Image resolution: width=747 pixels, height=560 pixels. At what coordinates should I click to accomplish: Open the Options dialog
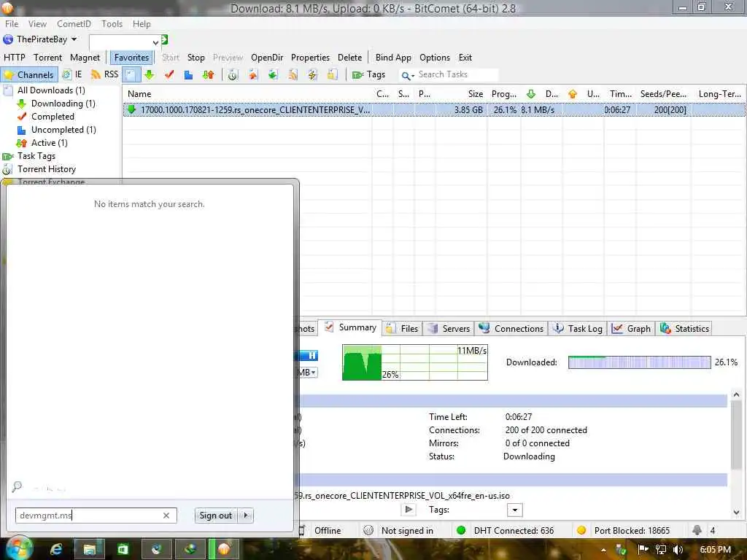(x=435, y=58)
